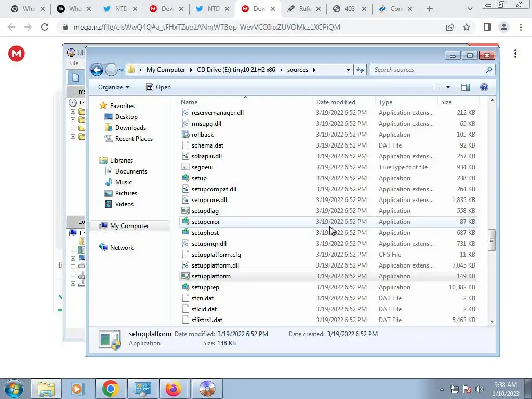Bookmark this page with the star icon
532x399 pixels.
[x=467, y=27]
